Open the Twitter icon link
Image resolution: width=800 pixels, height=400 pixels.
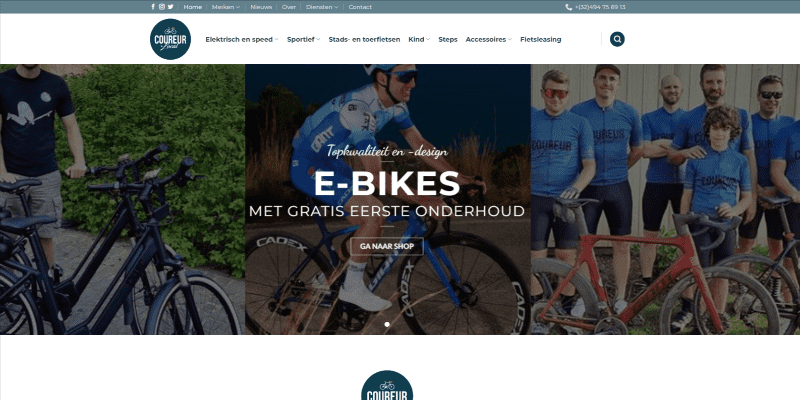[x=170, y=7]
